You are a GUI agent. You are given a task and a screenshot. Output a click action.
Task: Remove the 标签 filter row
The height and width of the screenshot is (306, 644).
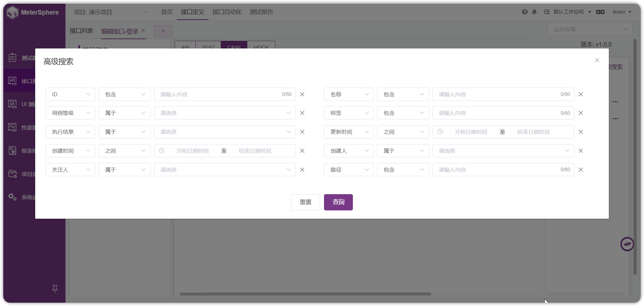pos(581,113)
